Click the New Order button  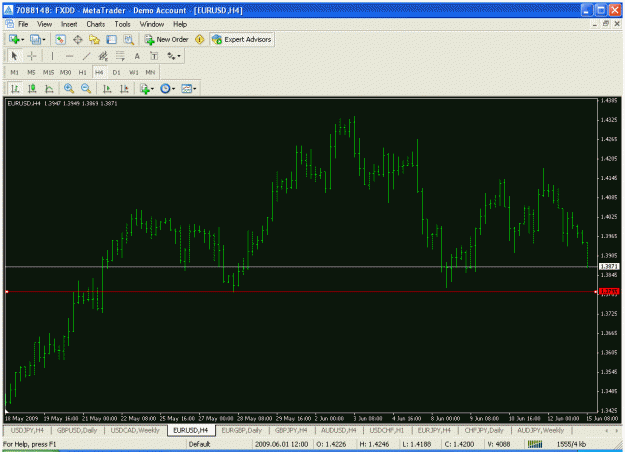[167, 39]
